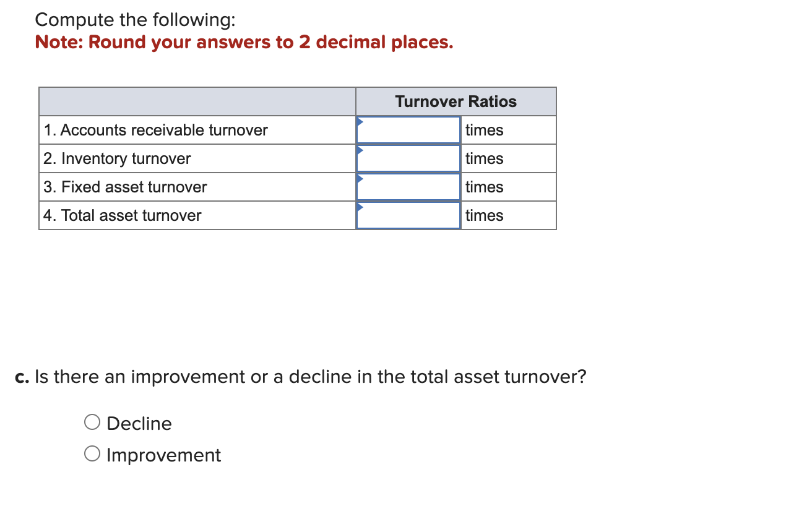
Task: Click the blue marker beside Fixed asset input
Action: pos(359,178)
